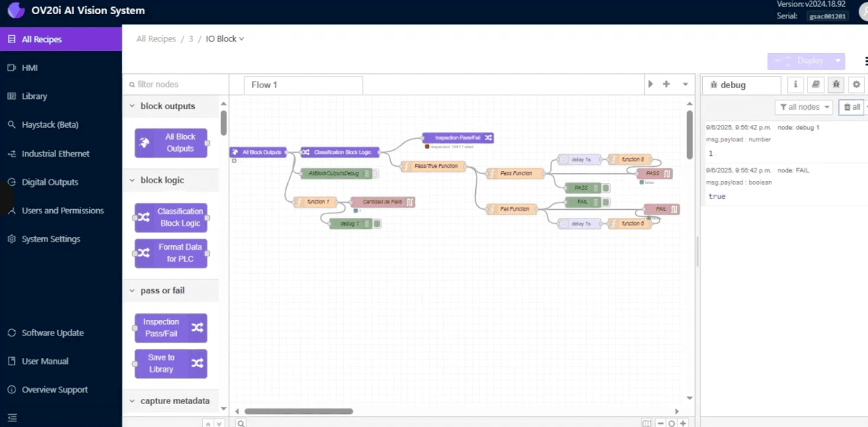Open the Industrial Ethernet sidebar menu

(x=56, y=153)
